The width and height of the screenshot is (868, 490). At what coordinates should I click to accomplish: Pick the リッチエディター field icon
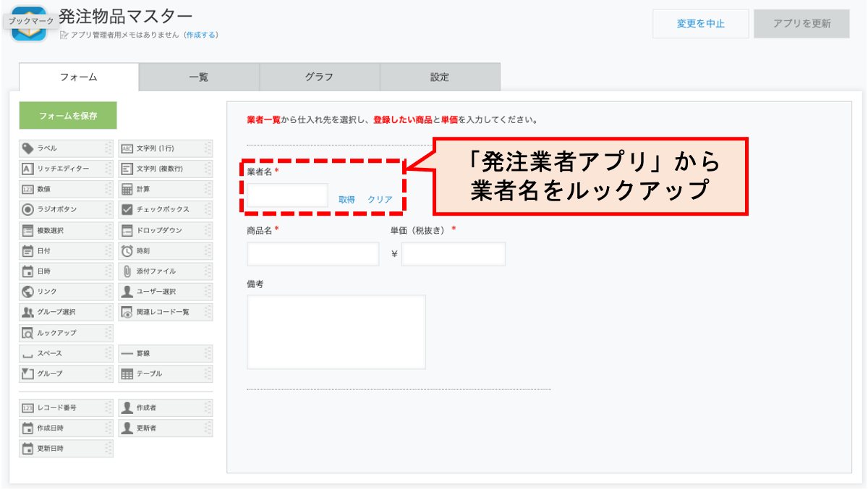click(27, 169)
